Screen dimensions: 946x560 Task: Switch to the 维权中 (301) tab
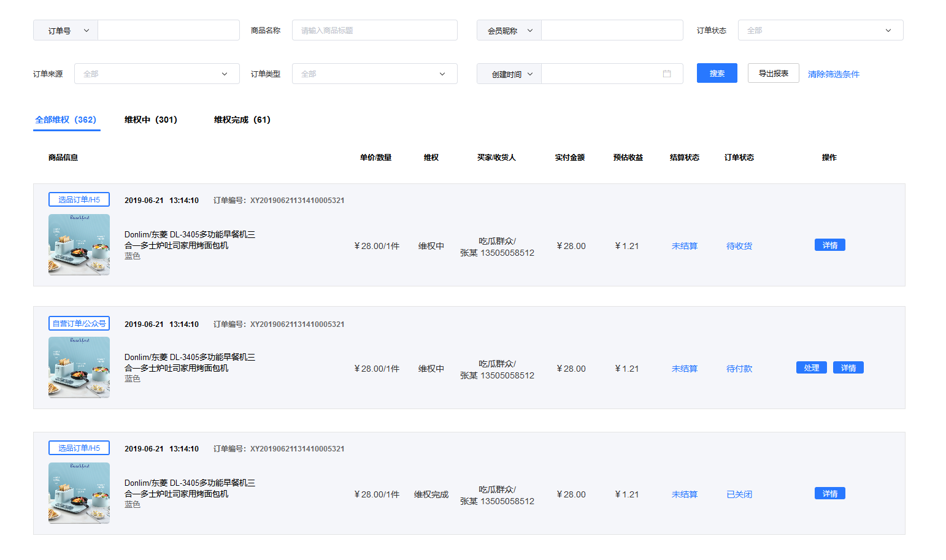[150, 120]
